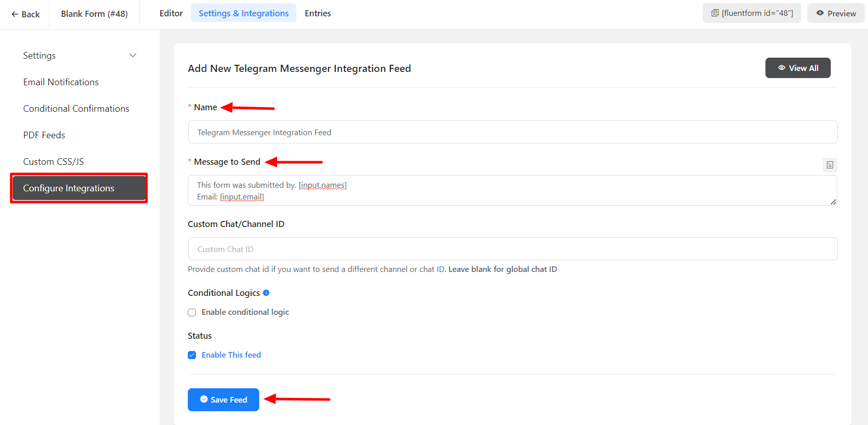This screenshot has height=425, width=868.
Task: Click the Back arrow icon
Action: [15, 14]
